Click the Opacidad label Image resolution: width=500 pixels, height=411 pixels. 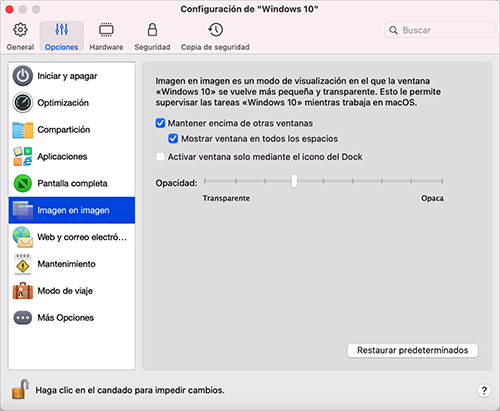click(176, 183)
